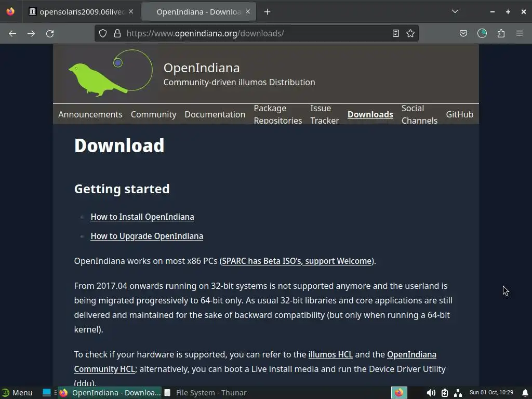Open the Downloads menu item
Image resolution: width=532 pixels, height=399 pixels.
coord(370,114)
